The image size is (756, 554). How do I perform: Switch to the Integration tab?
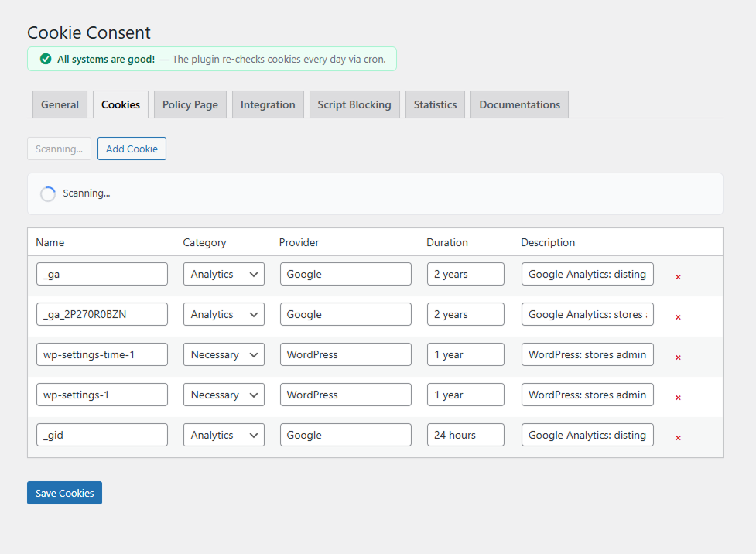[268, 104]
